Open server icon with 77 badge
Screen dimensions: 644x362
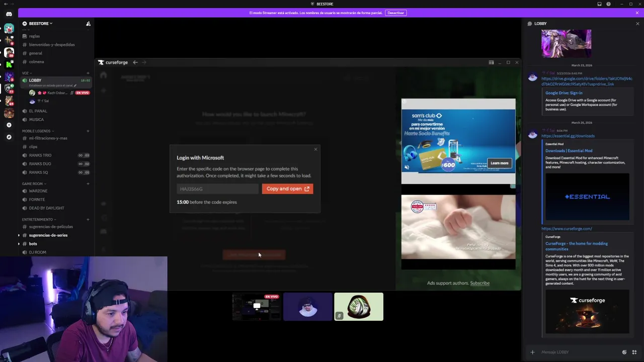(x=9, y=88)
